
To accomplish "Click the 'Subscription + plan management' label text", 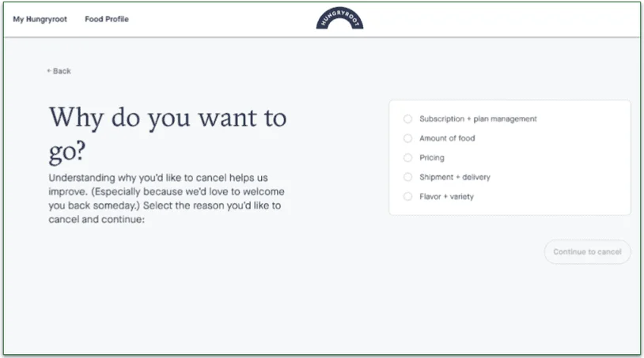I will coord(478,119).
